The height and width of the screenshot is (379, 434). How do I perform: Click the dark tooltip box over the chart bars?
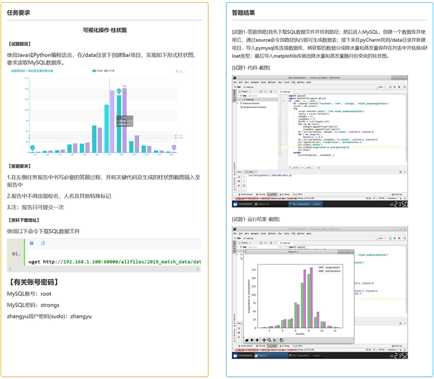pyautogui.click(x=125, y=121)
